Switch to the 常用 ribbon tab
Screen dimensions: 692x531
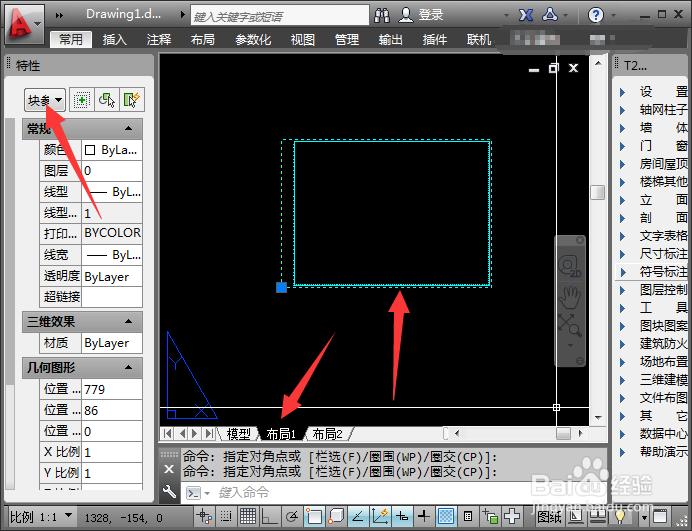71,40
